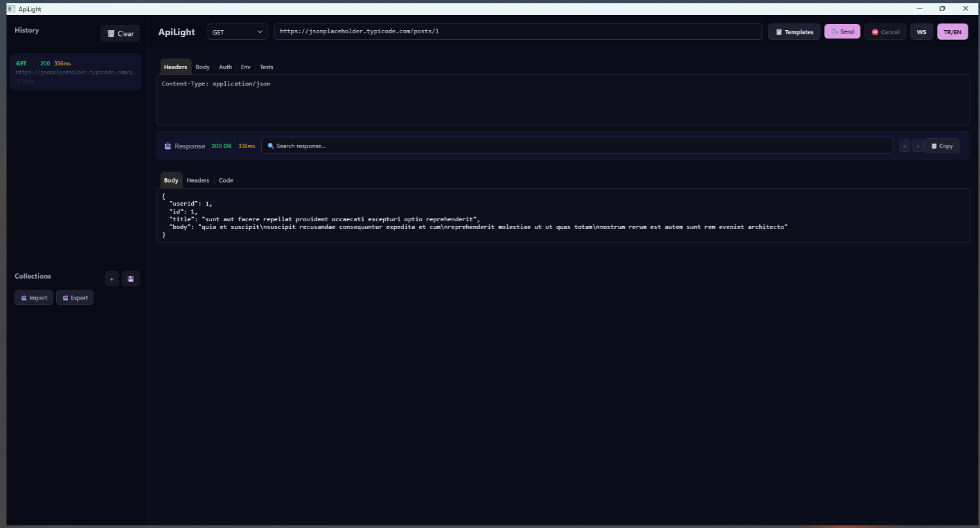980x528 pixels.
Task: Toggle the TR/EN language switch
Action: (x=953, y=32)
